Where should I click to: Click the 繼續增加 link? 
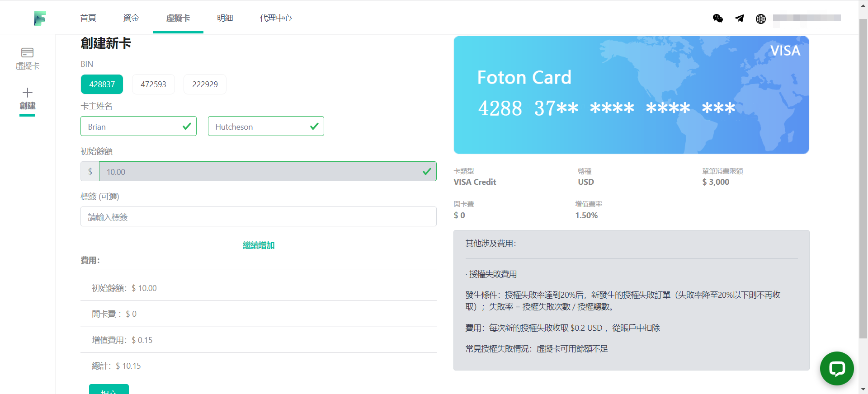259,245
